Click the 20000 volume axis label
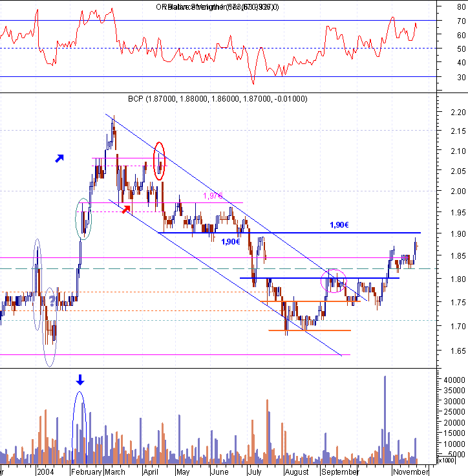The width and height of the screenshot is (468, 476). click(454, 422)
